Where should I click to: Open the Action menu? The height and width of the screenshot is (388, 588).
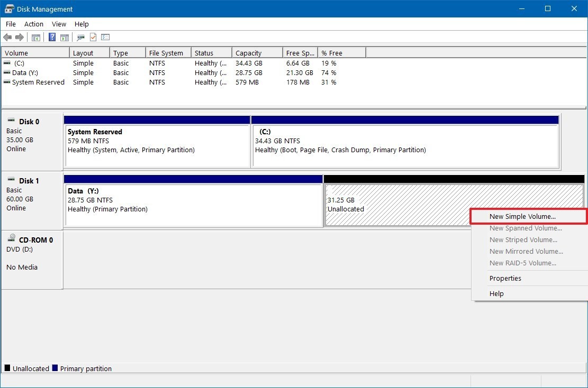click(x=34, y=24)
